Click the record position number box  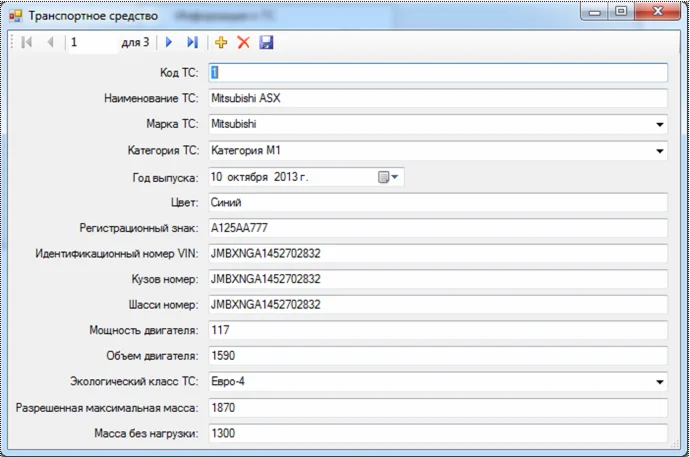click(92, 43)
